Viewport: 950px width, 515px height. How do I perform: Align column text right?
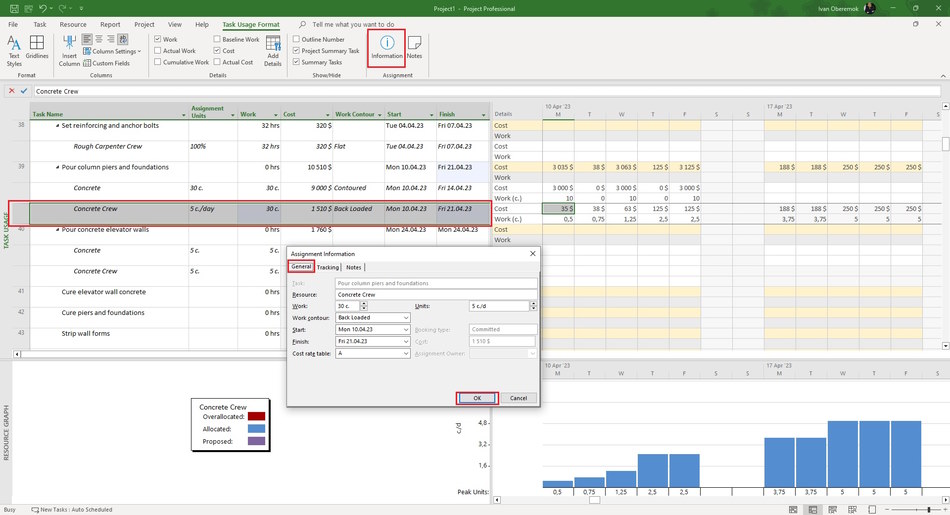(x=110, y=39)
